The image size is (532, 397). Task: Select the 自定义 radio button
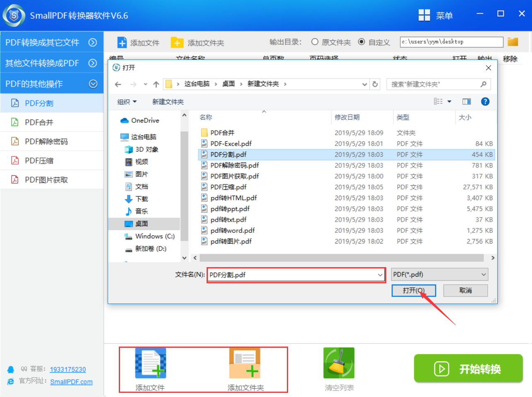click(x=361, y=42)
